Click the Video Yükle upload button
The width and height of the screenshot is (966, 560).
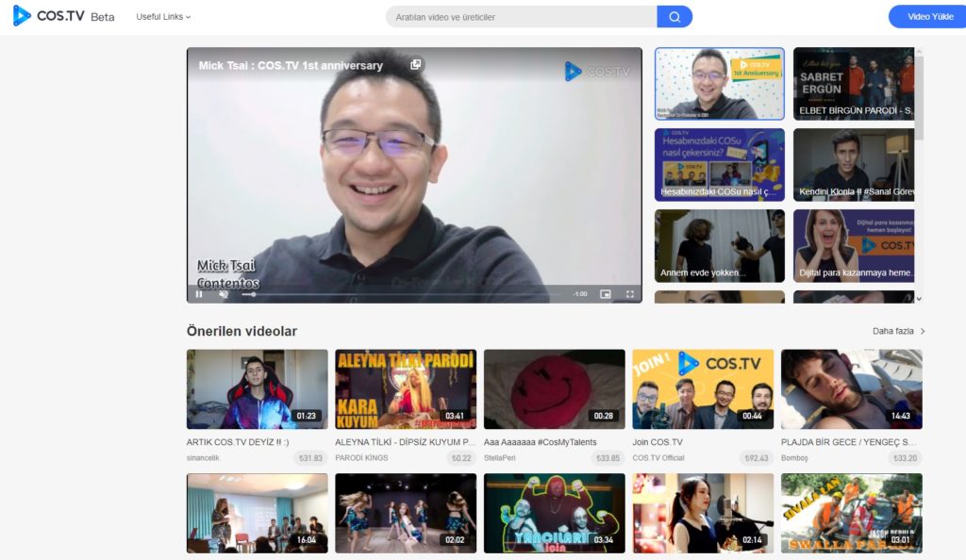tap(929, 17)
